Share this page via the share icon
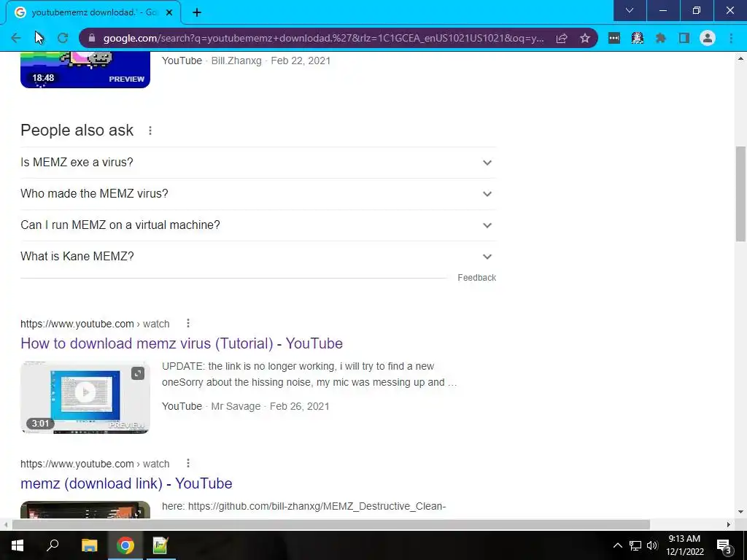The height and width of the screenshot is (560, 747). click(562, 38)
